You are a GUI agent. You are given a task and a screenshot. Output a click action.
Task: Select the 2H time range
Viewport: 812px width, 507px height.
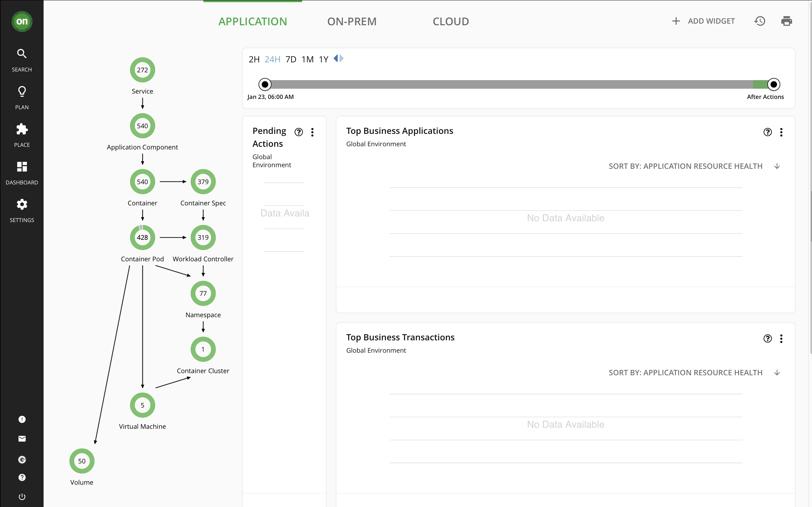coord(254,59)
